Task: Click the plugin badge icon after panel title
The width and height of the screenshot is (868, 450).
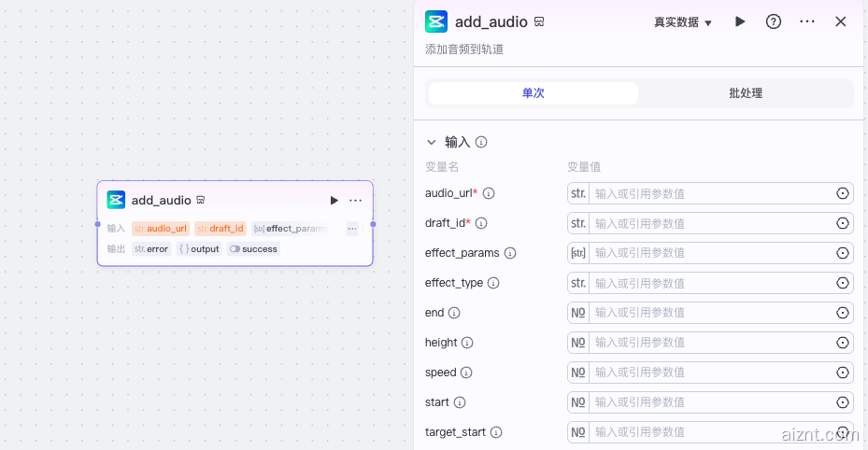Action: point(538,22)
